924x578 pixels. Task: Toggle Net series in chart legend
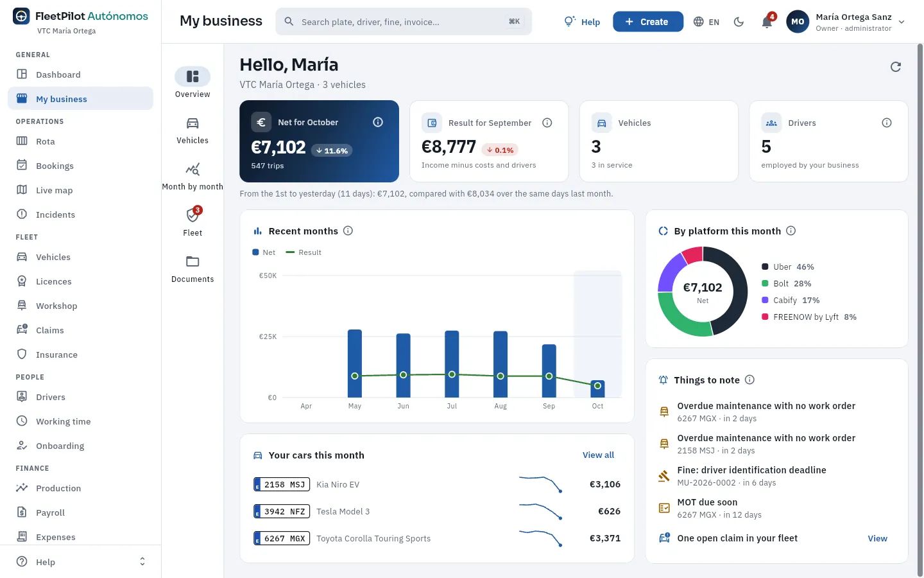coord(264,252)
